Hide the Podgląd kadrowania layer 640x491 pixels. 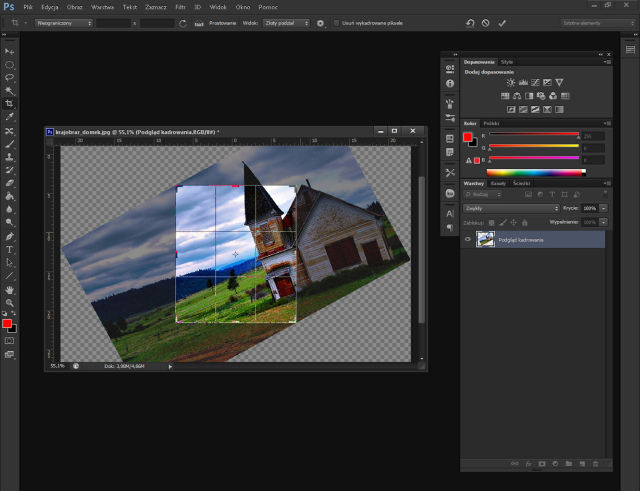pyautogui.click(x=468, y=240)
